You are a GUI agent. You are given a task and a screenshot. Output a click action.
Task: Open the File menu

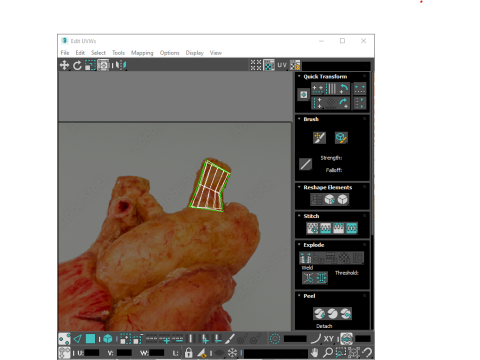point(65,53)
